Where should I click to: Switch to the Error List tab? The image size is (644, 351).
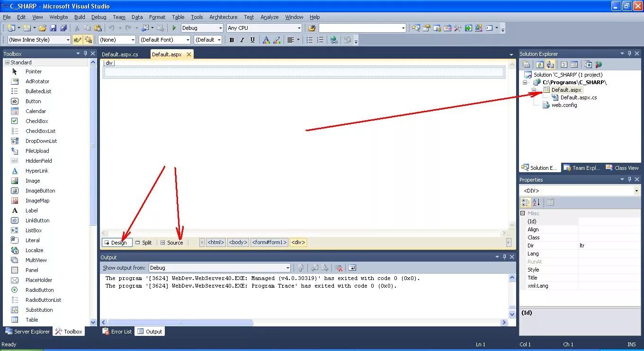click(117, 332)
